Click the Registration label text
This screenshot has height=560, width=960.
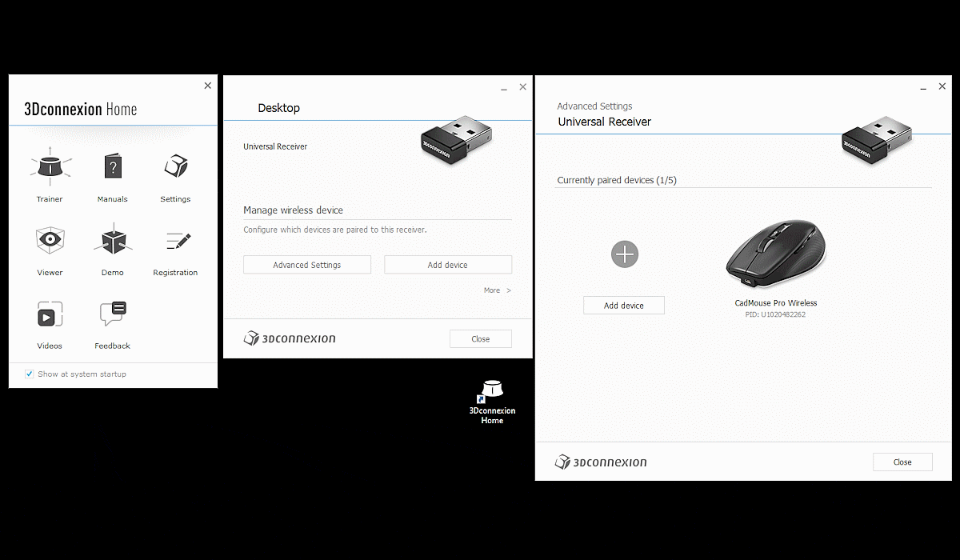[x=175, y=273]
